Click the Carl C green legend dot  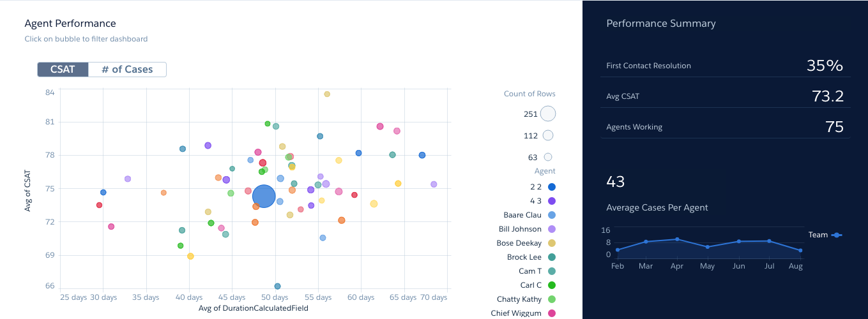coord(552,285)
